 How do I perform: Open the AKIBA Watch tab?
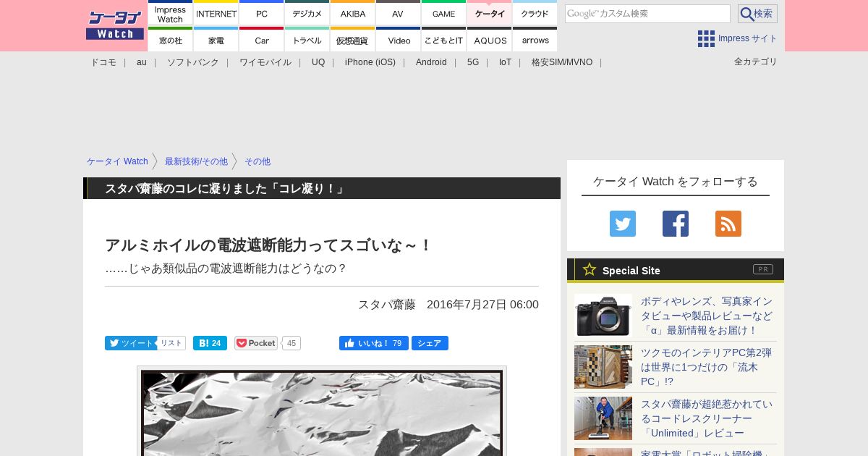353,12
